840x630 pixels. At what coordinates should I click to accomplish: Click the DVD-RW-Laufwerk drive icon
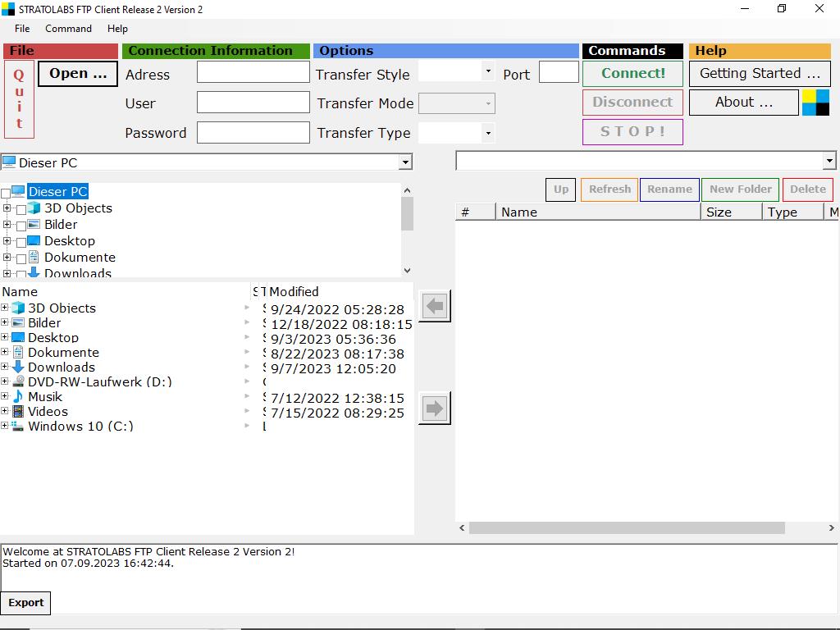pyautogui.click(x=18, y=381)
